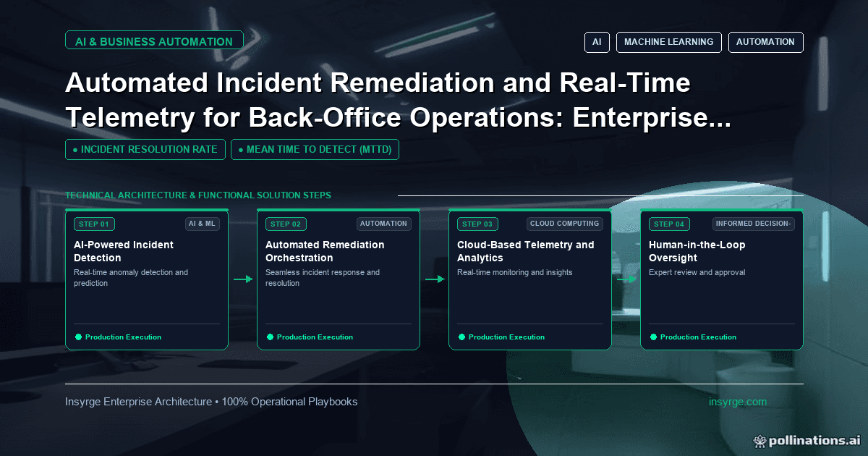
Task: Click 'Real-time monitoring and insights' text
Action: (x=514, y=273)
